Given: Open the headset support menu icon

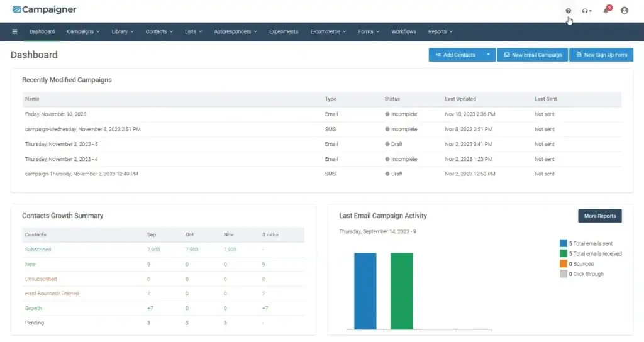Looking at the screenshot, I should (x=587, y=11).
